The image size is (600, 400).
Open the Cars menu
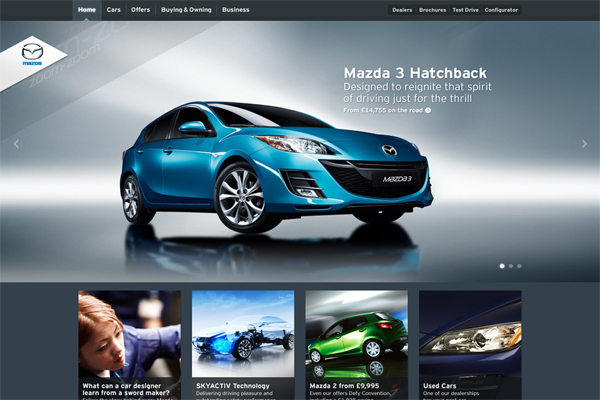point(114,10)
